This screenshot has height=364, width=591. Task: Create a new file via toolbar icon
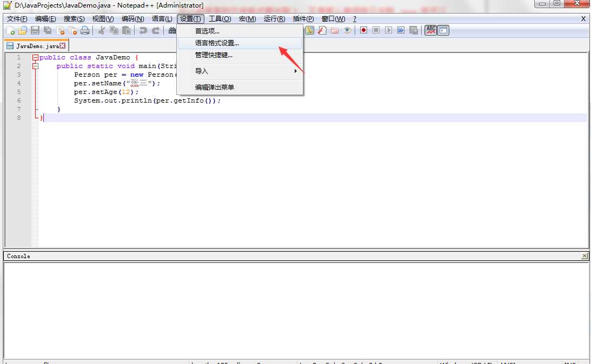click(x=11, y=30)
